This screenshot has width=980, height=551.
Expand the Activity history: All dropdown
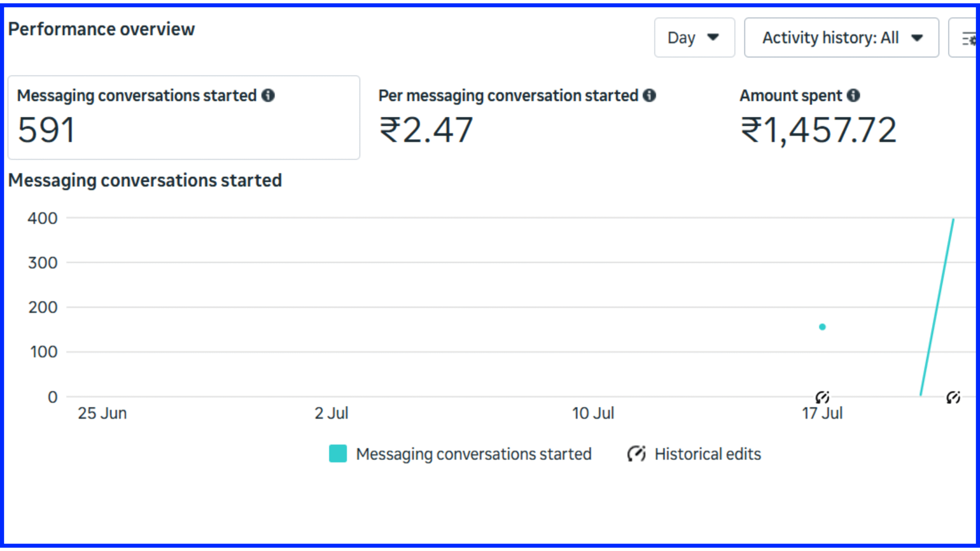coord(841,37)
